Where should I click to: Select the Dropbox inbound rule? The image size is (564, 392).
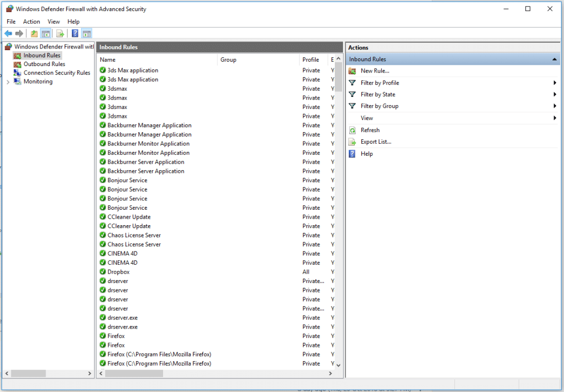coord(118,272)
